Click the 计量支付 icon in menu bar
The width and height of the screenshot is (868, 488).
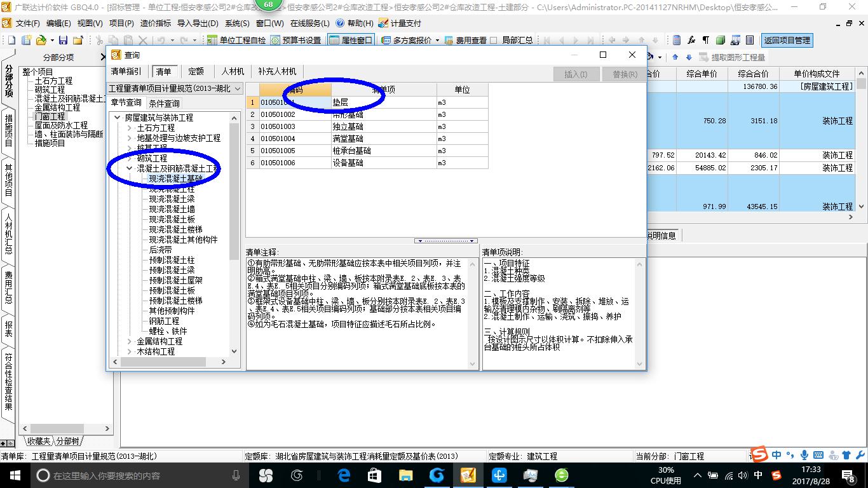tap(383, 23)
